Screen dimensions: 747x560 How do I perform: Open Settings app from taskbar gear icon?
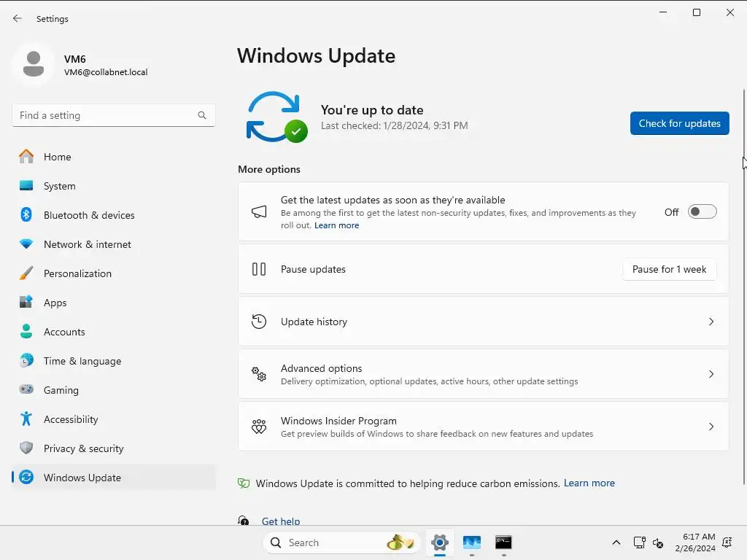(440, 542)
